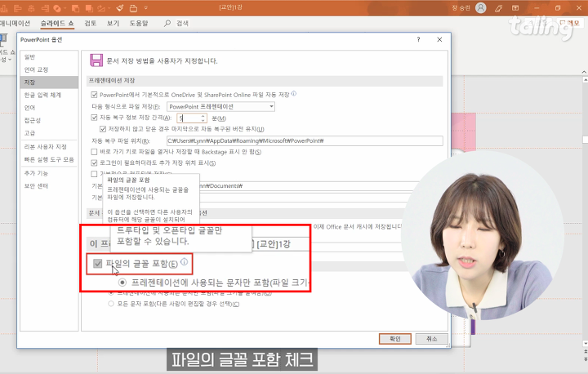Select 한글 입력 체계 category in sidebar
Screen dimensions: 588x374
coord(49,95)
